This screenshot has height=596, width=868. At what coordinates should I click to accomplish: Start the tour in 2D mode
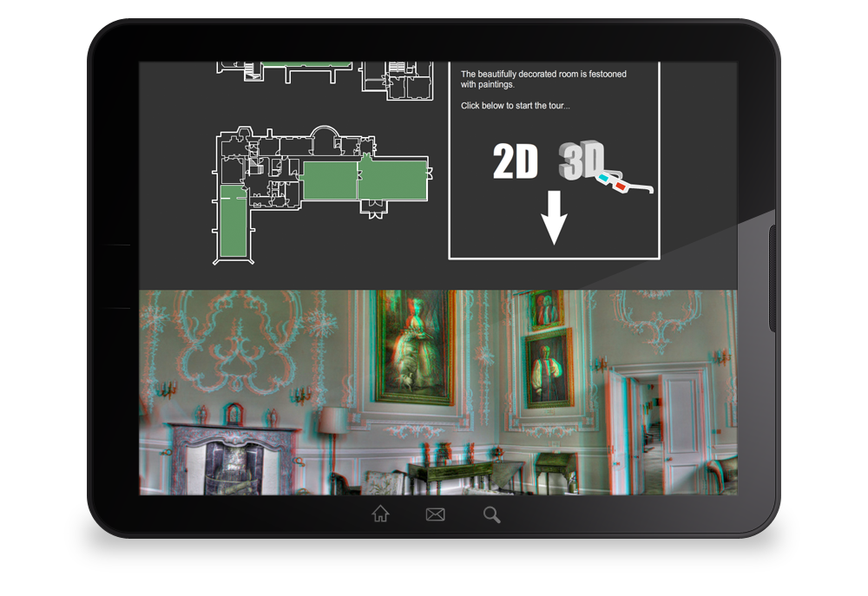pyautogui.click(x=516, y=161)
